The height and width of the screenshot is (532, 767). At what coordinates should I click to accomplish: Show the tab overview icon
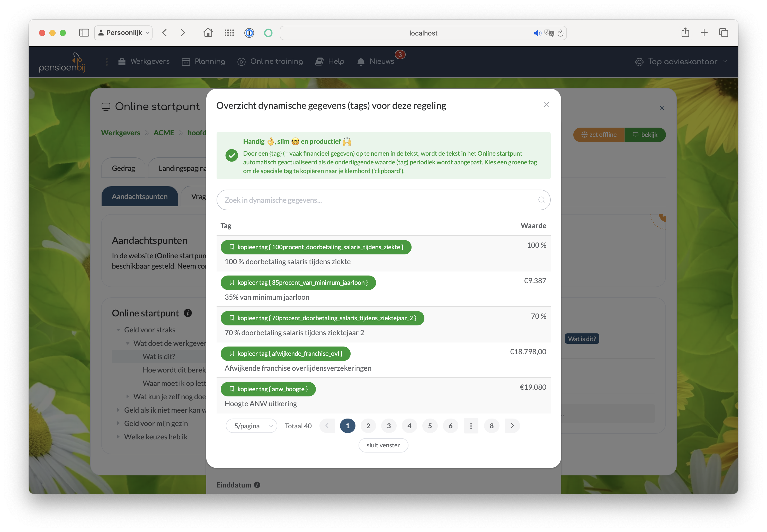pos(724,33)
